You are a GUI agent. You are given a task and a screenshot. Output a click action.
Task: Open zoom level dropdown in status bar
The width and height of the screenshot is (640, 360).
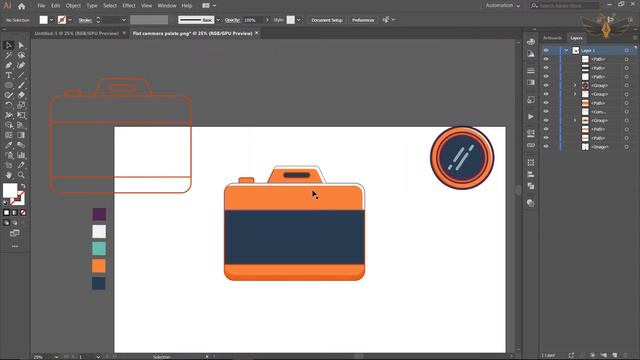[x=56, y=357]
